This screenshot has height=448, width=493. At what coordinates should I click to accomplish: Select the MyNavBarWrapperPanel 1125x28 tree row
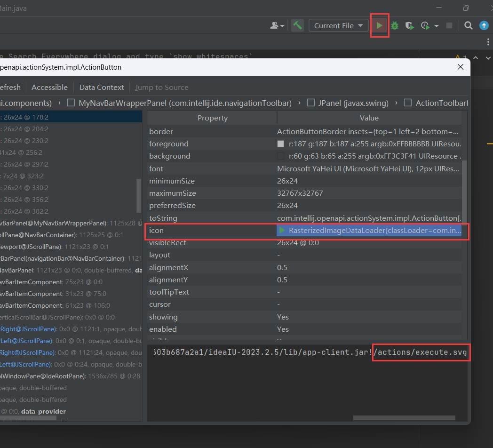[71, 223]
